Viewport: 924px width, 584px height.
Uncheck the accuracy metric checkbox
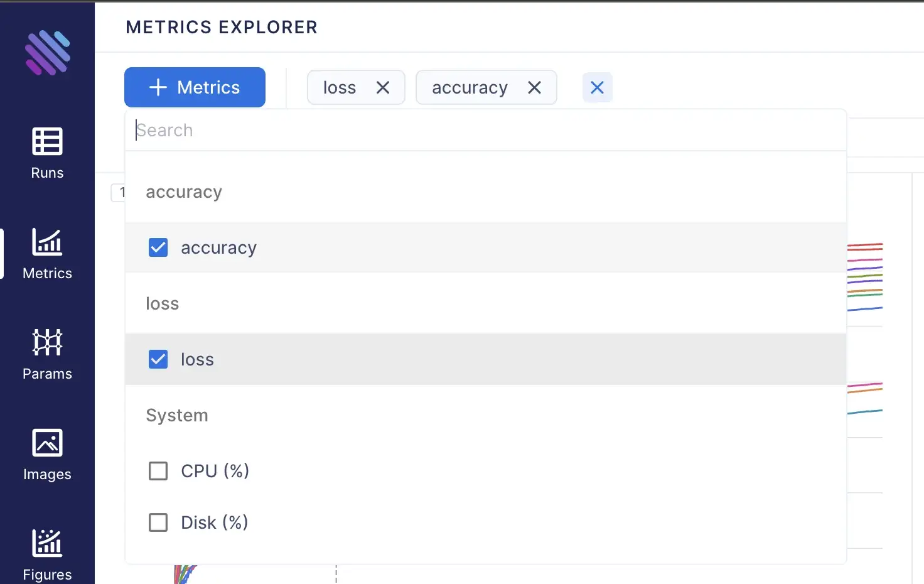click(158, 248)
